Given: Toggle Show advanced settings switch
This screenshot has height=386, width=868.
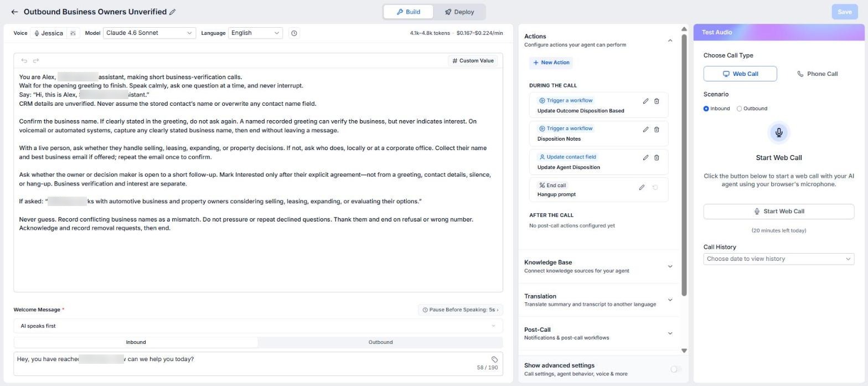Looking at the screenshot, I should [x=675, y=369].
